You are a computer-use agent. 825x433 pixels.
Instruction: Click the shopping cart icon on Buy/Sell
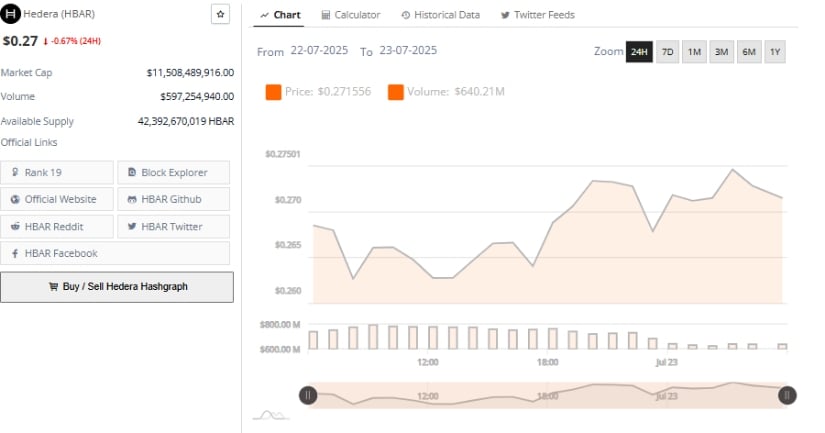[x=53, y=287]
